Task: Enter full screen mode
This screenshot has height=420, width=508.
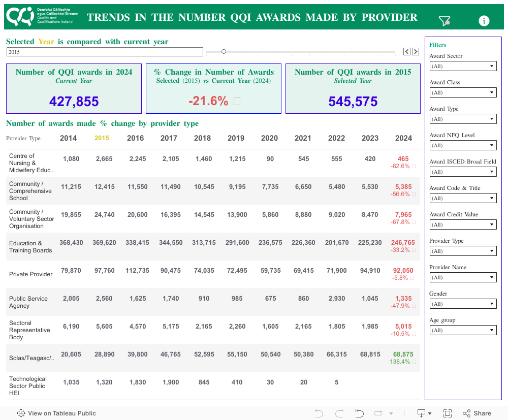Action: (x=448, y=413)
